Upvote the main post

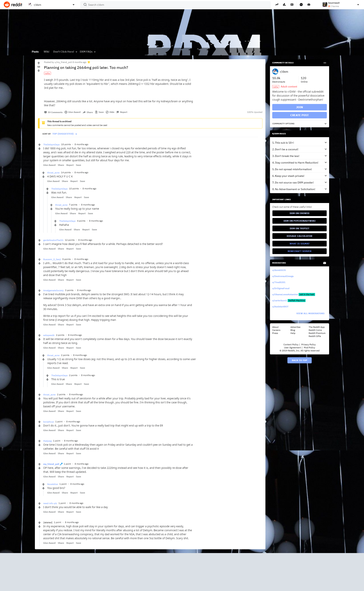coord(38,63)
